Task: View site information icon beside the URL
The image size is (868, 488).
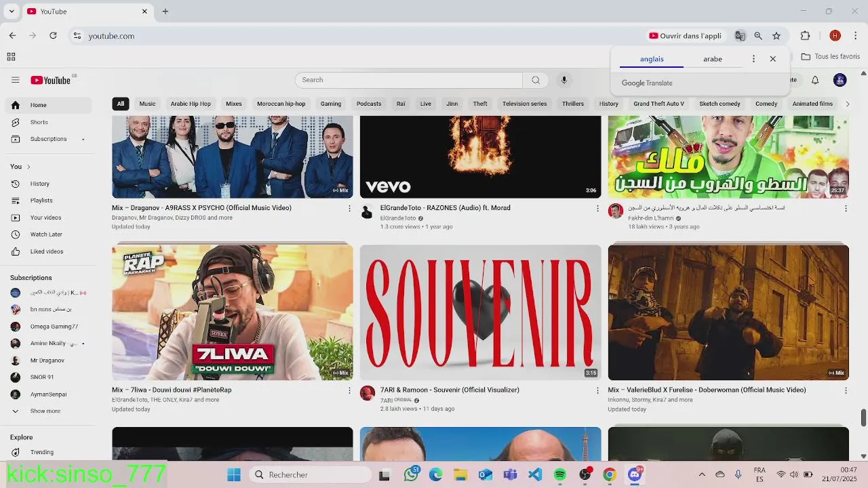Action: pyautogui.click(x=77, y=36)
